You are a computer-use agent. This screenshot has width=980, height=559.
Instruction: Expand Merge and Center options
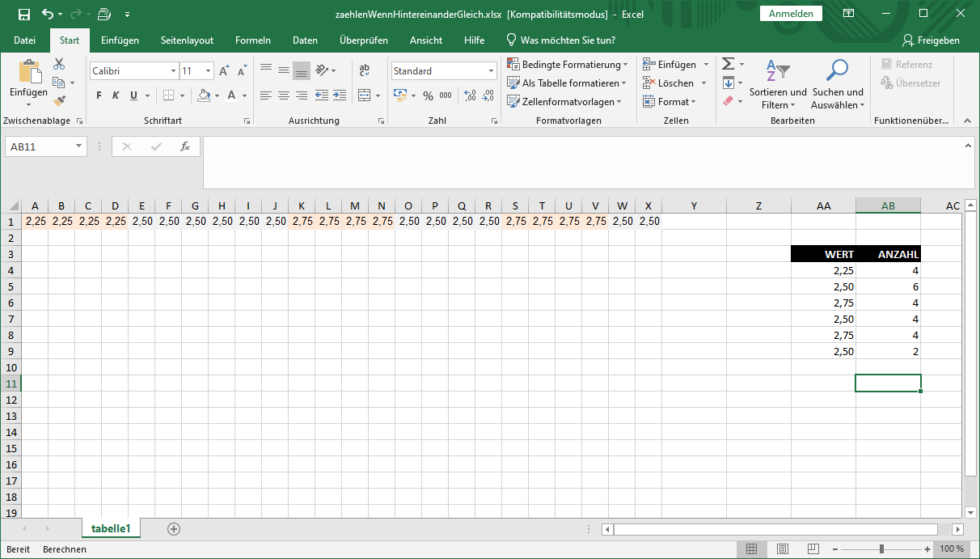coord(378,95)
